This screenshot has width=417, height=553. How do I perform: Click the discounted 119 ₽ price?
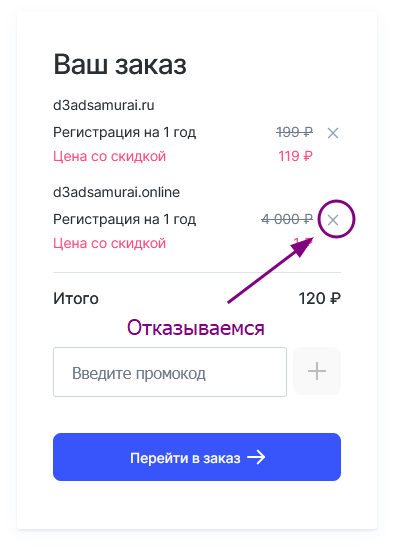pyautogui.click(x=295, y=156)
